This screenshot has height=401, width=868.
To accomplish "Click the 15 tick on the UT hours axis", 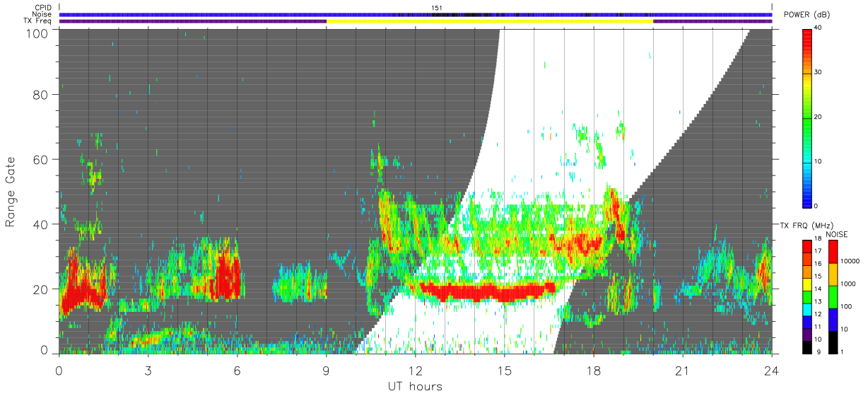I will [504, 370].
